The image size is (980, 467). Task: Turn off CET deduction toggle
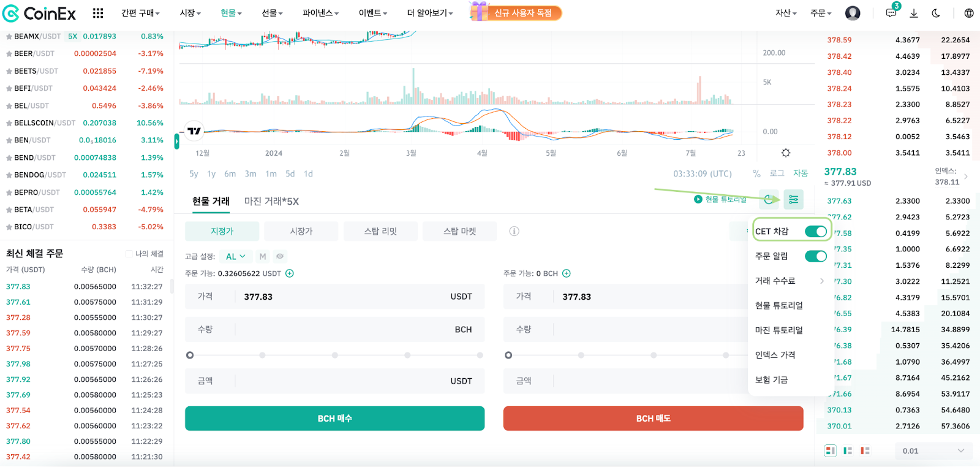[816, 231]
